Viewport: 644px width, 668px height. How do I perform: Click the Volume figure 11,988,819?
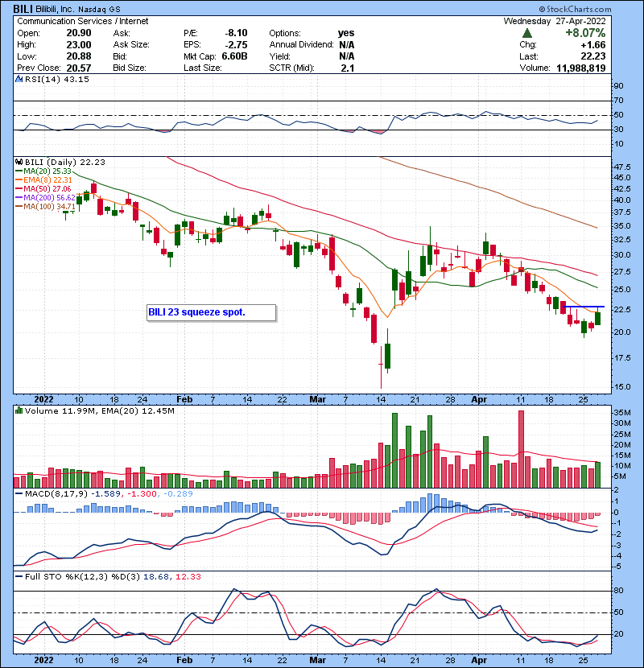point(581,68)
